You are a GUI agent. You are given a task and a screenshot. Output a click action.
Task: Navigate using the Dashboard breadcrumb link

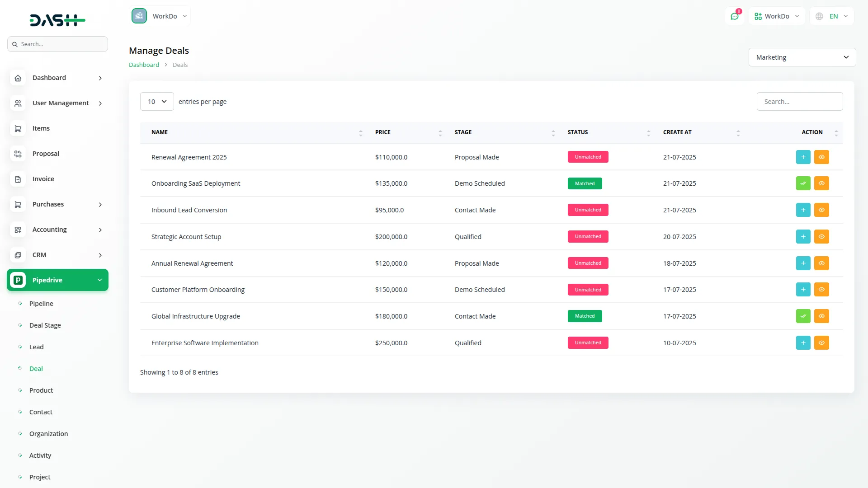(x=143, y=65)
